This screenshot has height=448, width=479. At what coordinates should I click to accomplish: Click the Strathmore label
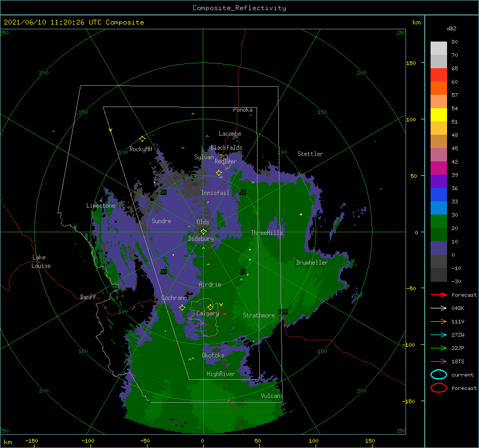[x=259, y=315]
